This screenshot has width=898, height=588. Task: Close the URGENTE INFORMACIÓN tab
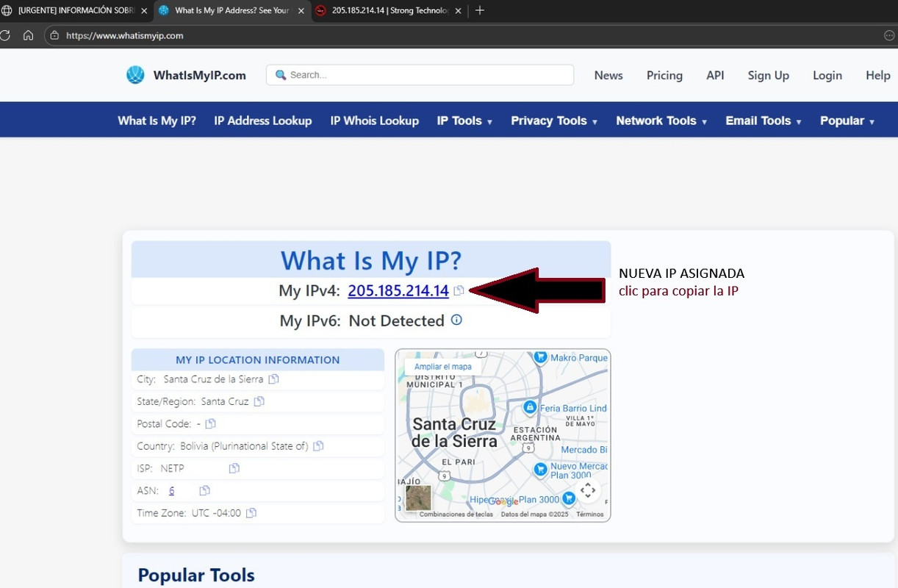tap(144, 11)
